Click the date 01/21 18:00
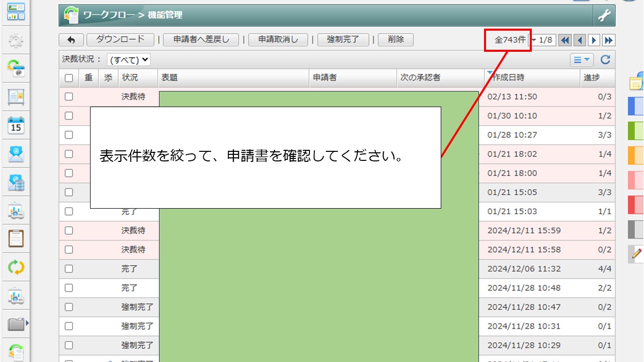 512,173
